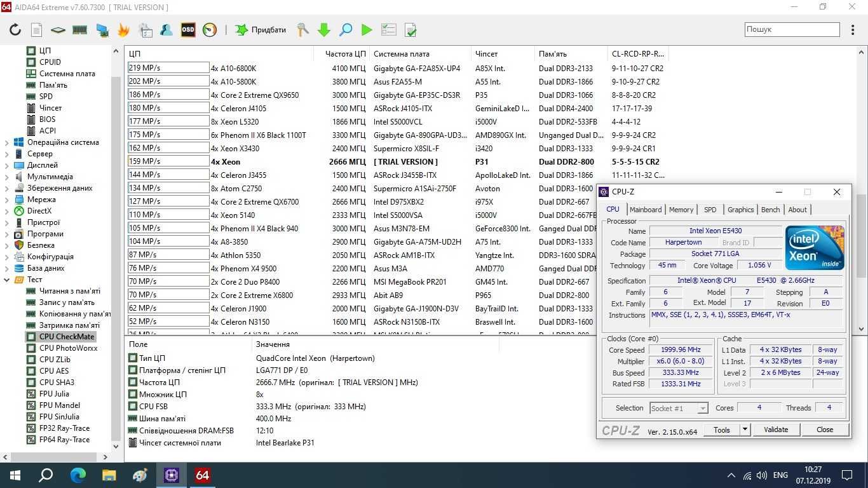Click the Придбати purchase button
Image resolution: width=868 pixels, height=488 pixels.
(x=261, y=30)
